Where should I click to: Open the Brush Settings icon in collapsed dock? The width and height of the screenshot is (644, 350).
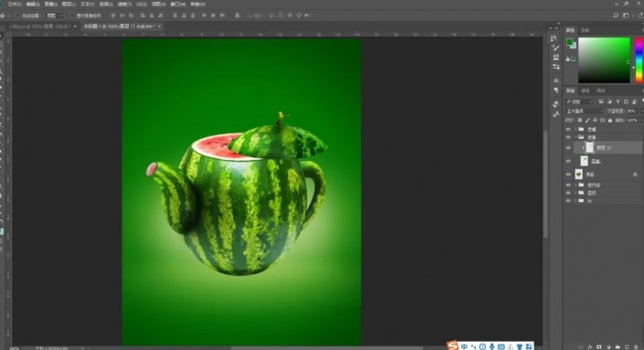pos(555,57)
